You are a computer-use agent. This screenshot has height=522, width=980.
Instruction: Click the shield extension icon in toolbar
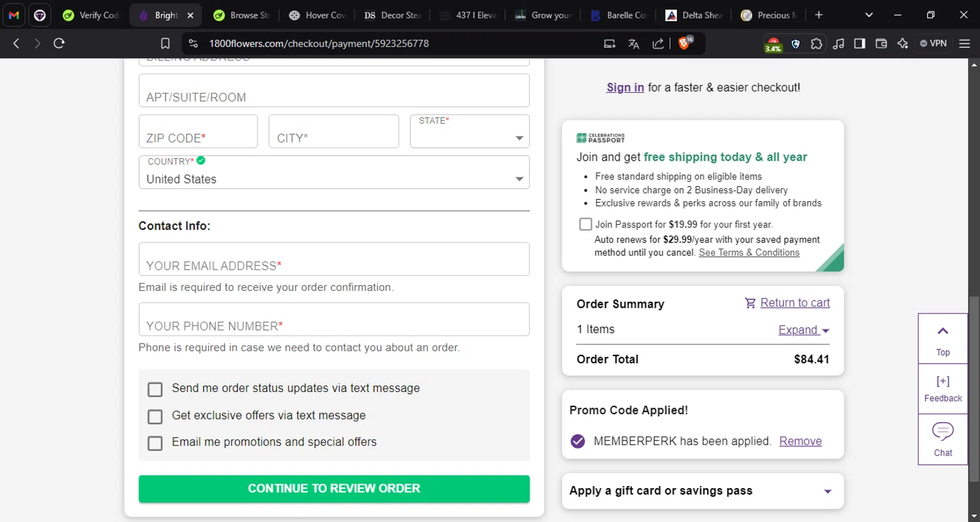click(x=795, y=43)
